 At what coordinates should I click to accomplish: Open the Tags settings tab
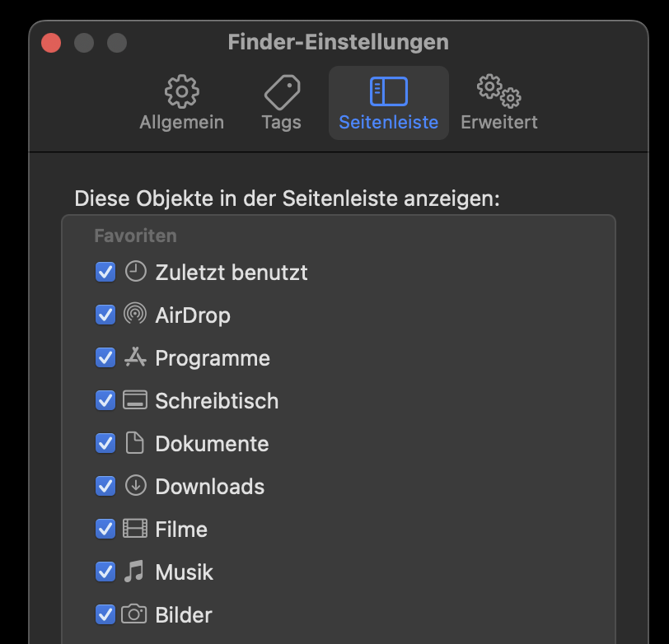281,104
